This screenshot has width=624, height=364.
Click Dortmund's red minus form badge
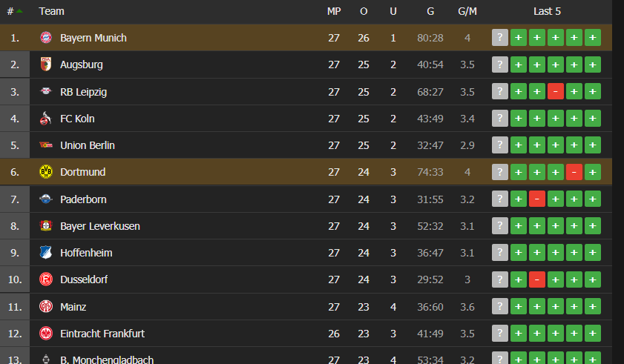574,172
